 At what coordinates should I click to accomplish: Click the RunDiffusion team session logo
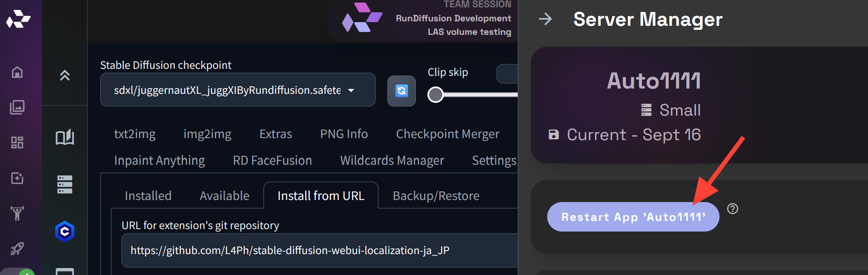362,18
